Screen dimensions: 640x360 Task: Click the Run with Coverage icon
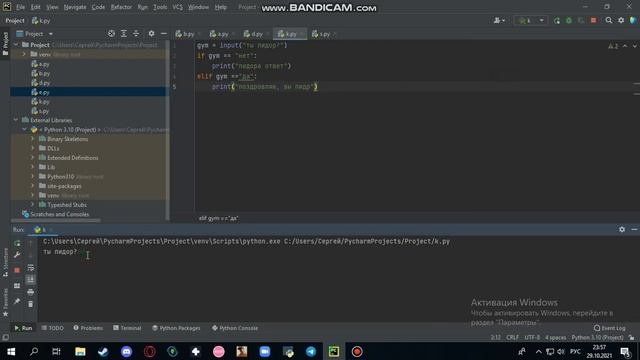click(581, 20)
